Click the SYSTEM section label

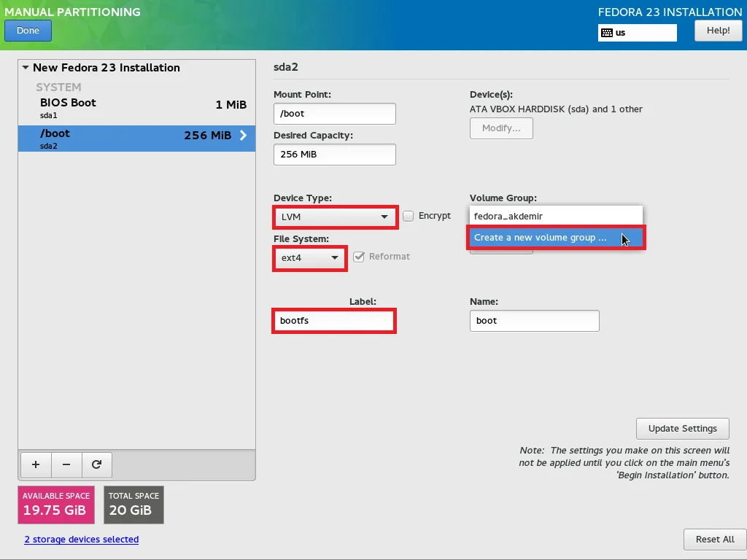(x=58, y=87)
